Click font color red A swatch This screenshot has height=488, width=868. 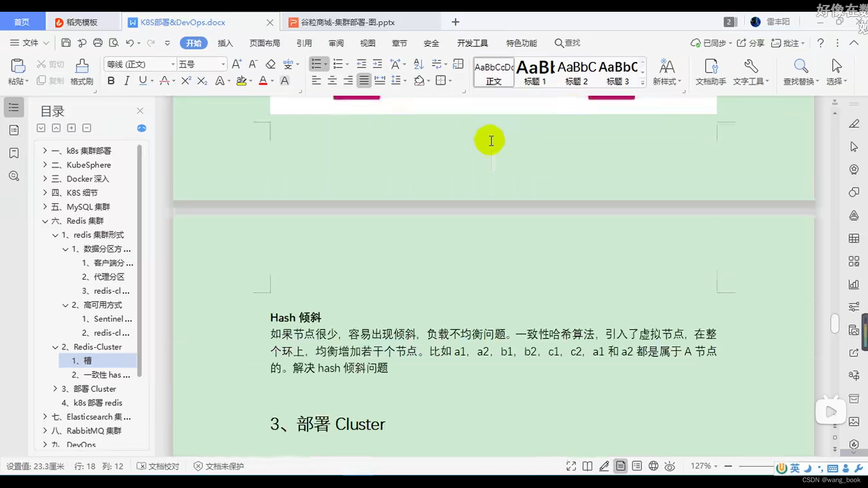point(263,81)
